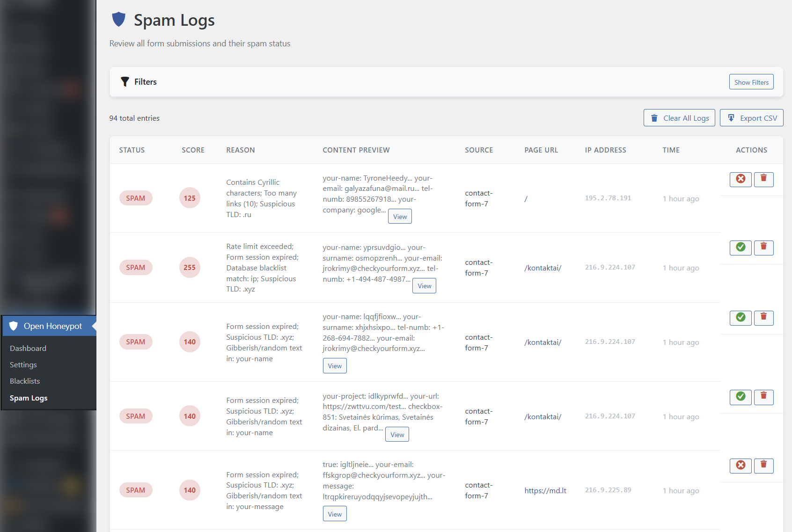Delete the bottom log entry with trash icon
Viewport: 792px width, 532px height.
(763, 466)
